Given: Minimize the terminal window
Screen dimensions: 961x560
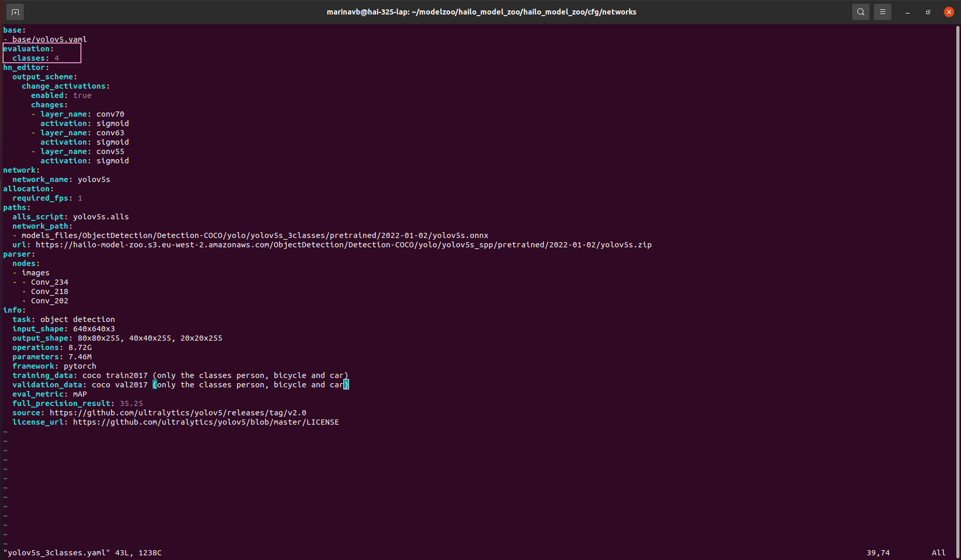Looking at the screenshot, I should click(x=908, y=12).
